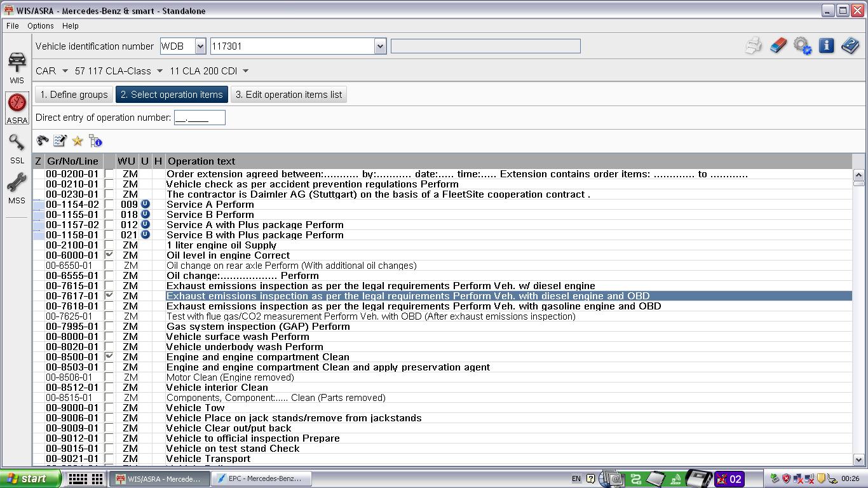Click the list's scroll up arrow

pyautogui.click(x=858, y=175)
